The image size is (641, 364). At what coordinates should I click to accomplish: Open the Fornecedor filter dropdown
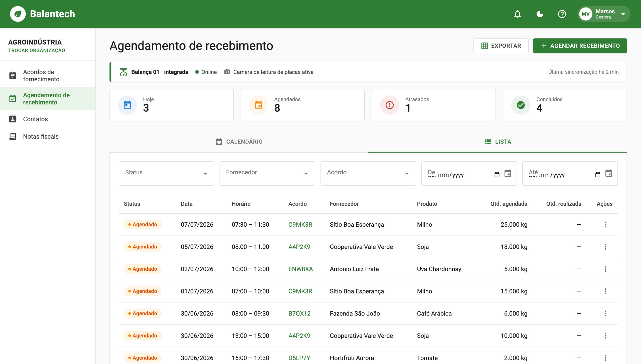(x=267, y=173)
